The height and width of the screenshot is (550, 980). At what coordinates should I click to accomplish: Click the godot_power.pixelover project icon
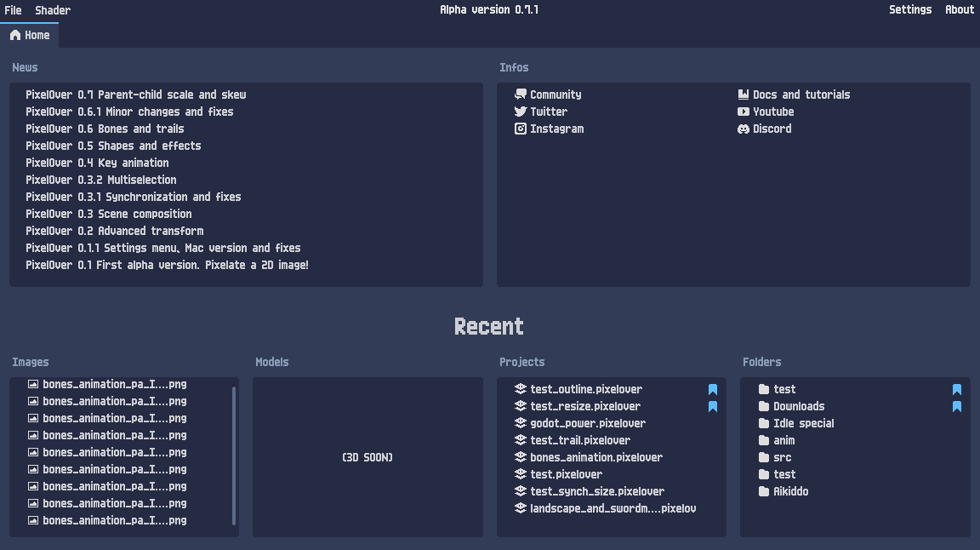pos(520,423)
